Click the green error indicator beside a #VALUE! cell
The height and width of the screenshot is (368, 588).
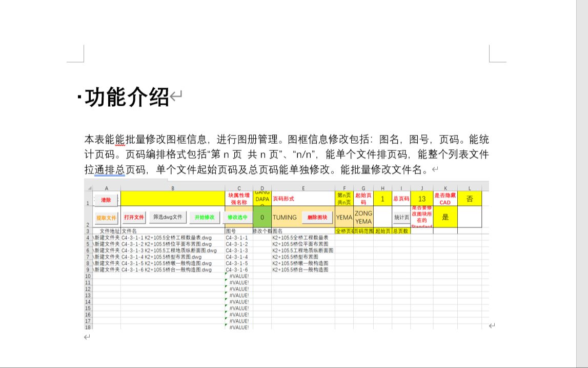pyautogui.click(x=226, y=274)
